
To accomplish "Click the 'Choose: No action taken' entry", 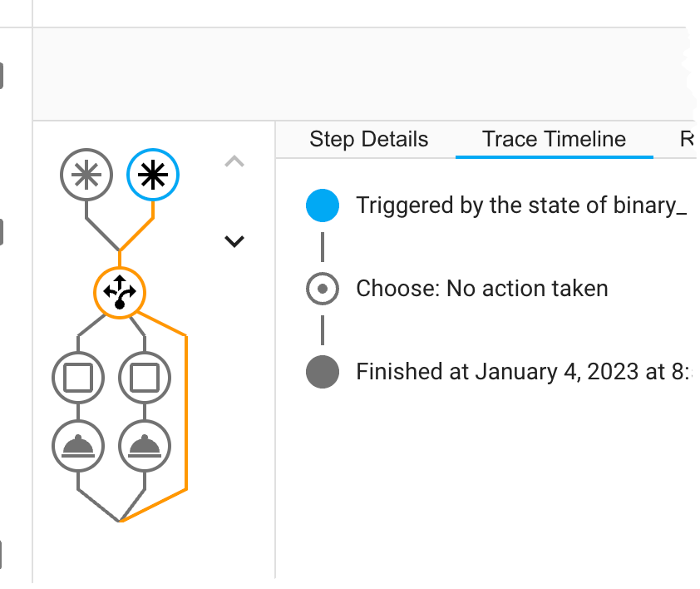I will pos(482,289).
